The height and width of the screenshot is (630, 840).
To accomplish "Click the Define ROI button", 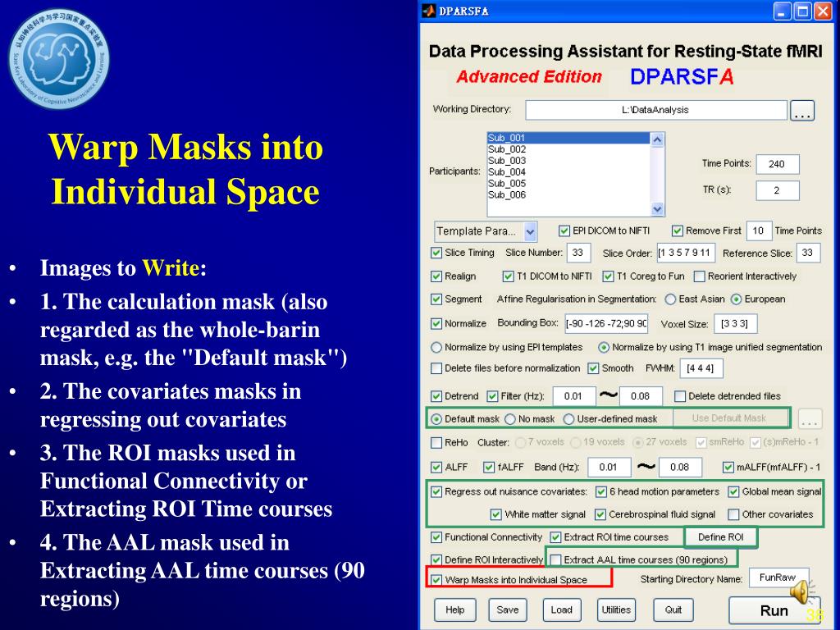I will point(721,537).
